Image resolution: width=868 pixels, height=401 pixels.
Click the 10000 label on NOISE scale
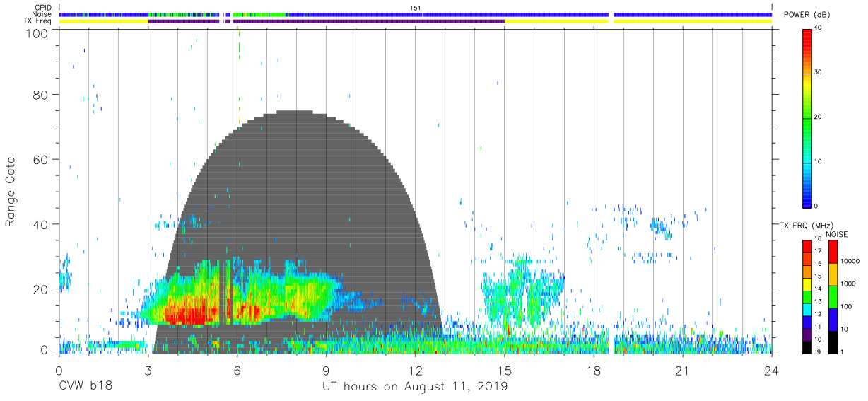coord(850,261)
